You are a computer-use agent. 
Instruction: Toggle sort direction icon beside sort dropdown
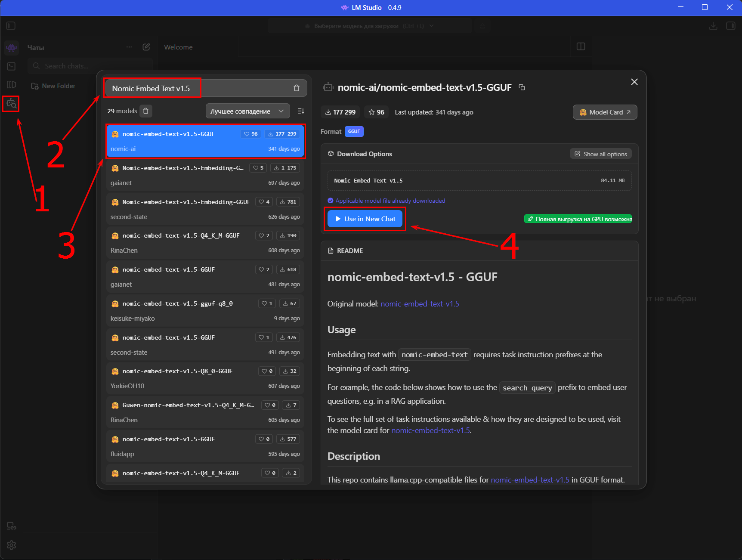301,111
